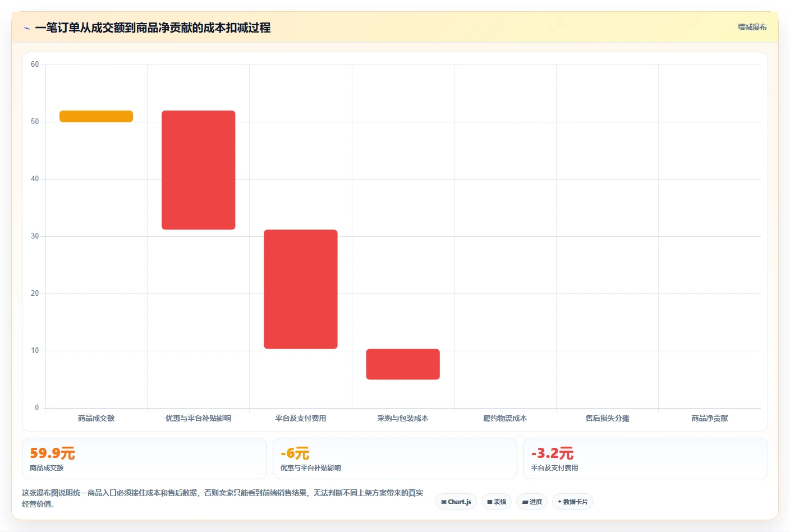Click the 履约物流成本 x-axis label
Screen dimensions: 790x532
click(505, 418)
